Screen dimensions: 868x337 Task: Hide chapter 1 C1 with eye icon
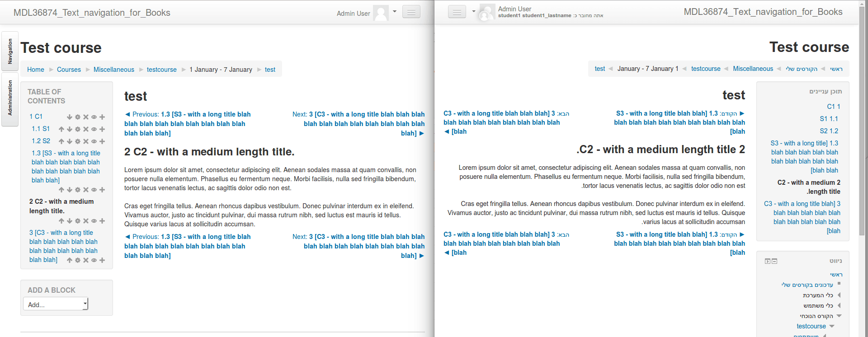pyautogui.click(x=94, y=117)
